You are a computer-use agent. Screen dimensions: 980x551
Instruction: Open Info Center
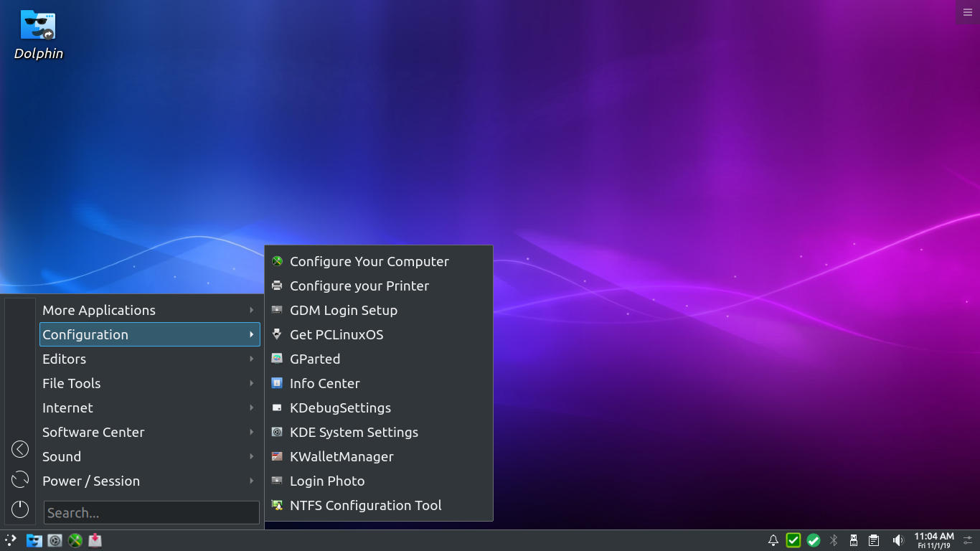coord(379,383)
